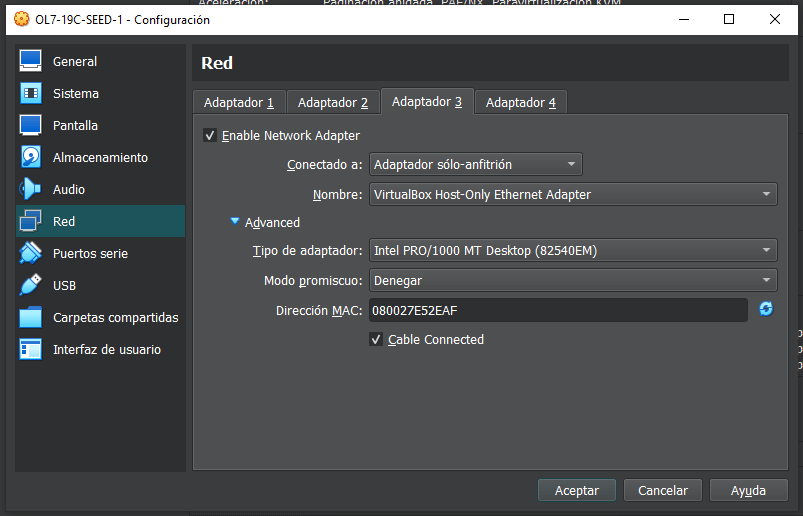Image resolution: width=803 pixels, height=516 pixels.
Task: Open the Conectado a dropdown
Action: click(475, 164)
